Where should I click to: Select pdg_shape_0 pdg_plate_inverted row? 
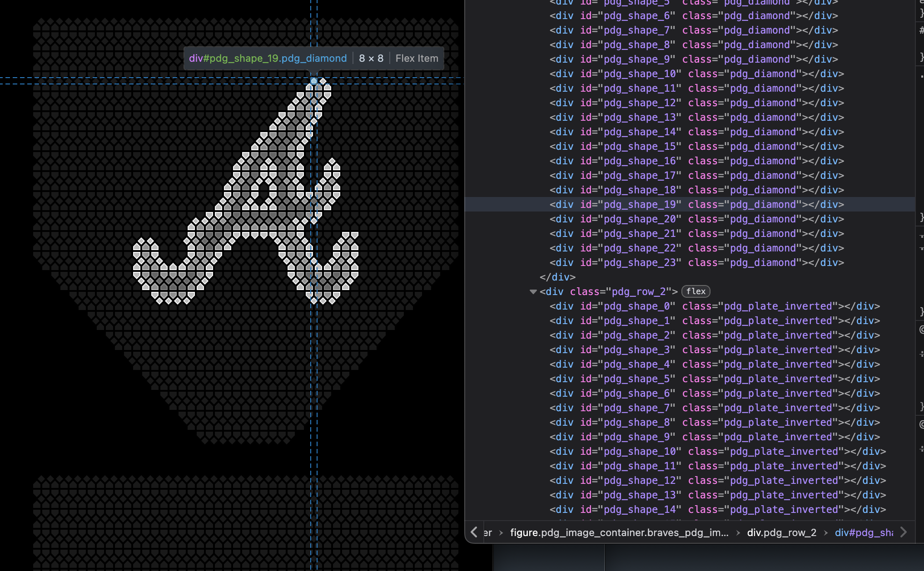click(x=690, y=306)
